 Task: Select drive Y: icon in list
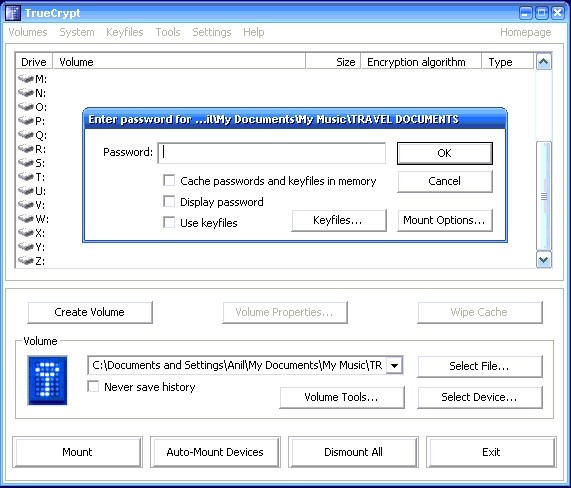[26, 247]
